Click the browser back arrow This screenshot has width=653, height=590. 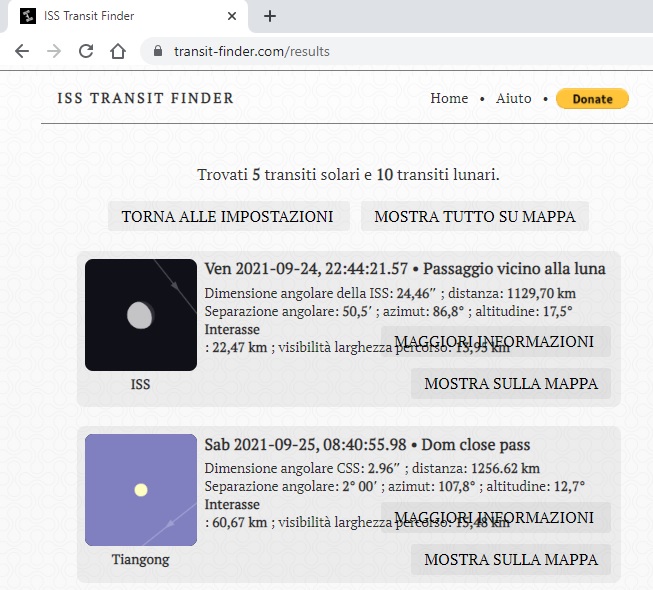tap(22, 51)
